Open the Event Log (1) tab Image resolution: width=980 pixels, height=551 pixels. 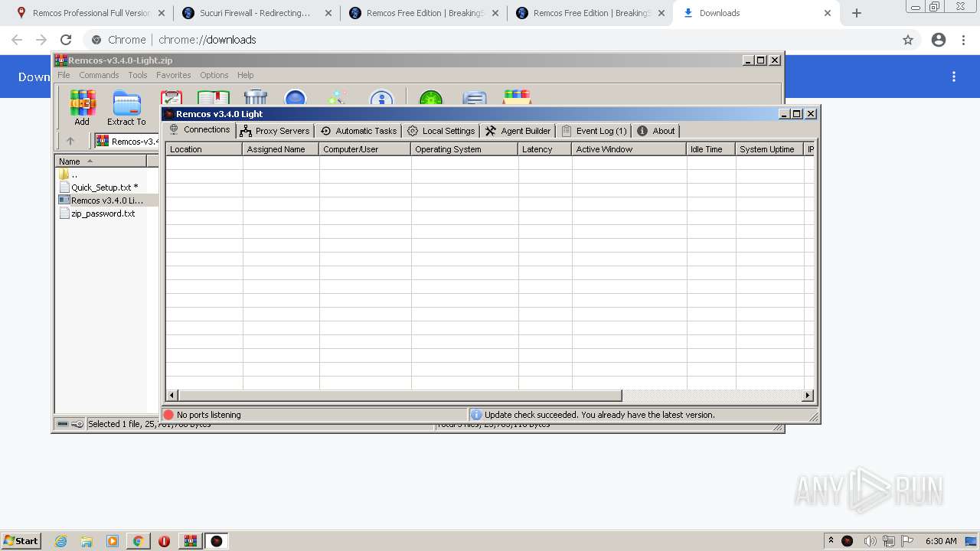594,131
